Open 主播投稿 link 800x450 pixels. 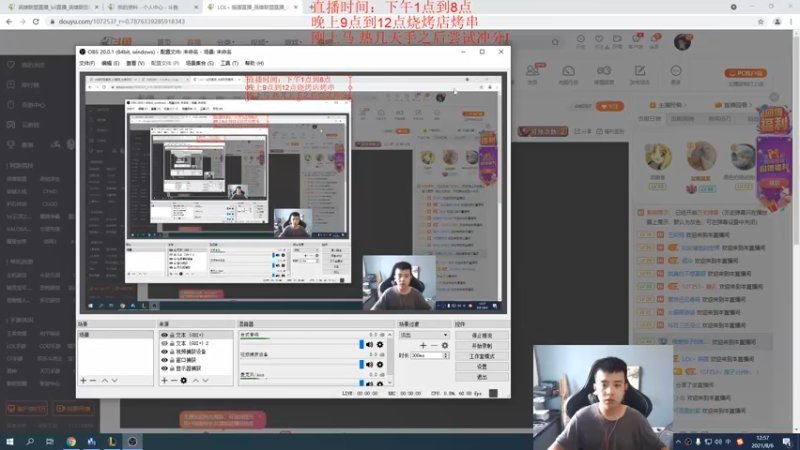(x=668, y=105)
